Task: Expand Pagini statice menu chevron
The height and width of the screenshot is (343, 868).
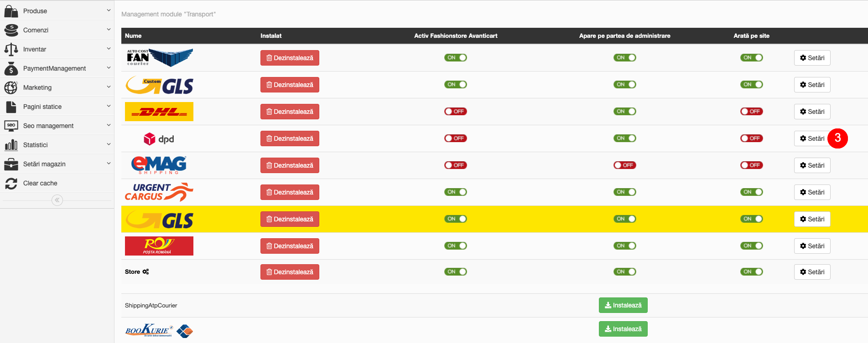Action: pyautogui.click(x=109, y=106)
